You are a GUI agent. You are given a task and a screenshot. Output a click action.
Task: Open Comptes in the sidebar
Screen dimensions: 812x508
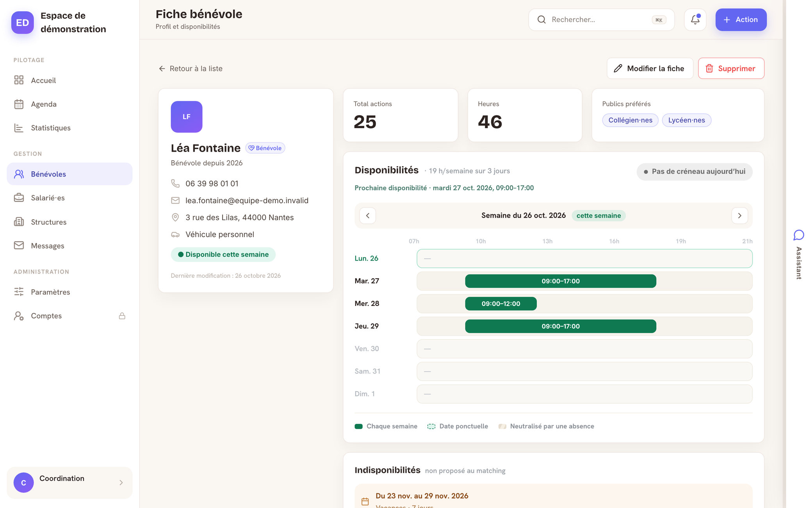click(x=69, y=316)
